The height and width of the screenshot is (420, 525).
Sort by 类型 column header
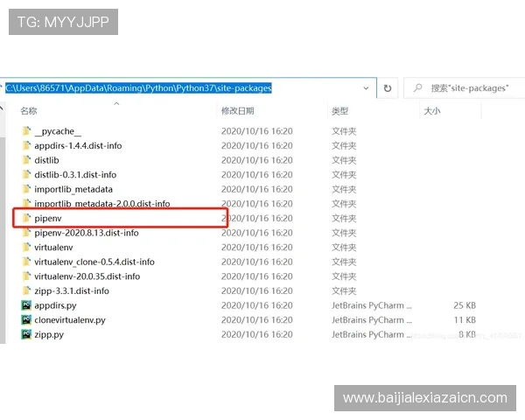(x=339, y=111)
